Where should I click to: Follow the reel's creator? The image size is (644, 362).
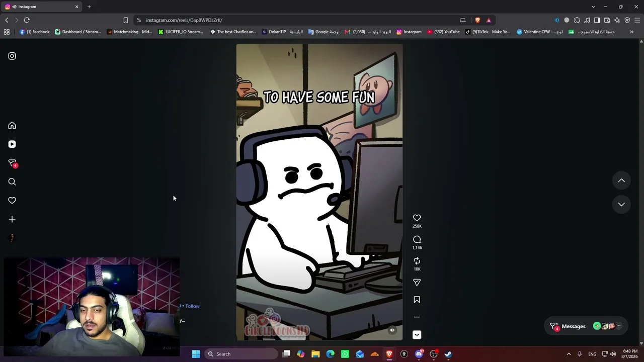192,306
